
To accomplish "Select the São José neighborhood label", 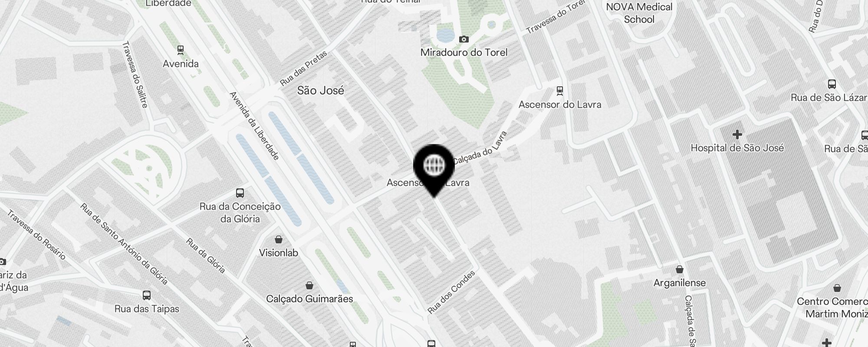I will click(321, 90).
